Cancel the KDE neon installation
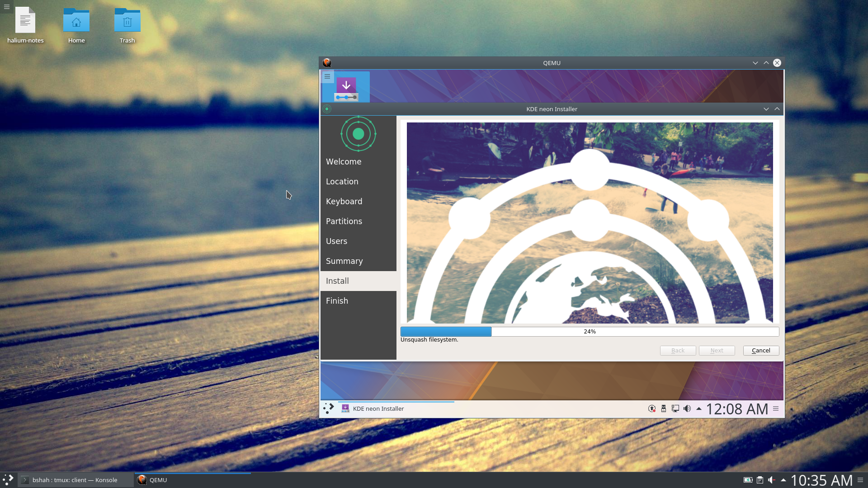 (x=760, y=350)
